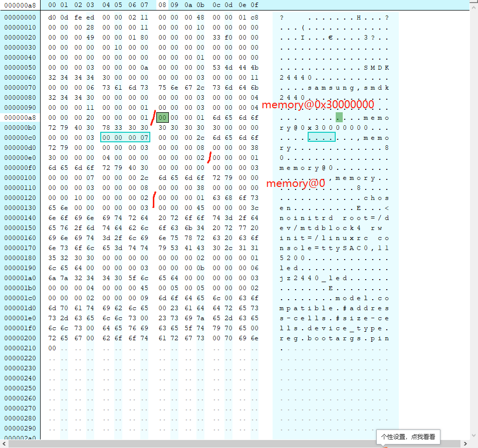Click offset label 000000b0

[x=20, y=127]
